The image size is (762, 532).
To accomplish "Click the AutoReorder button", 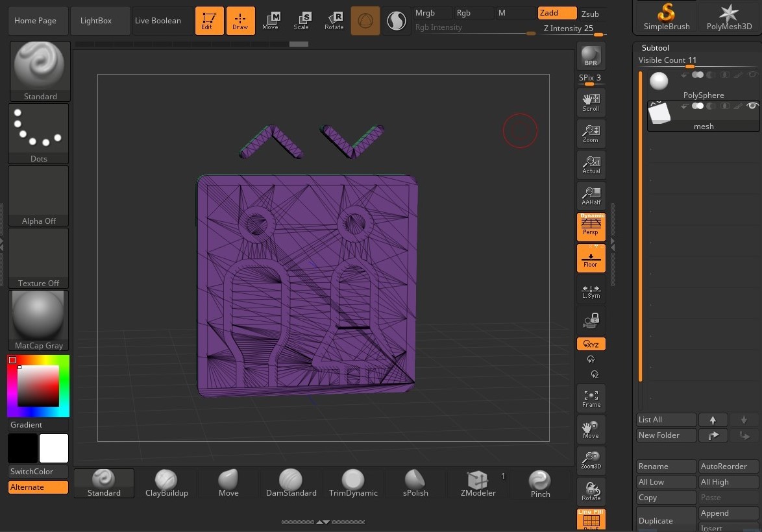I will pyautogui.click(x=728, y=466).
